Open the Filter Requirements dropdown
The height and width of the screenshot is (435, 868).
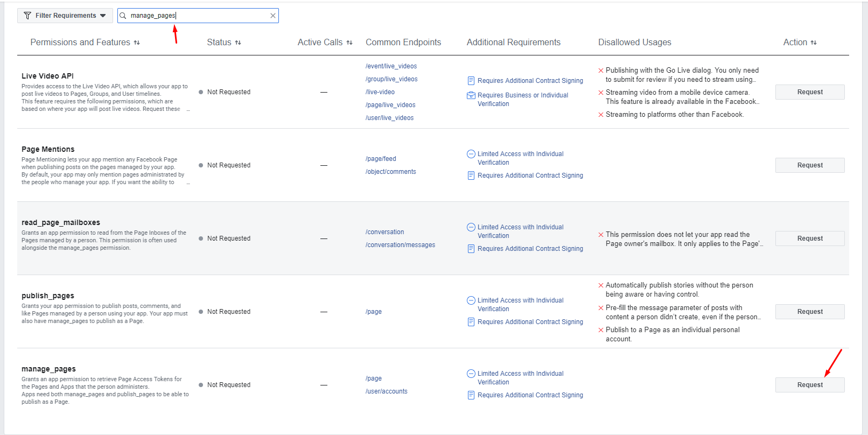[x=65, y=16]
